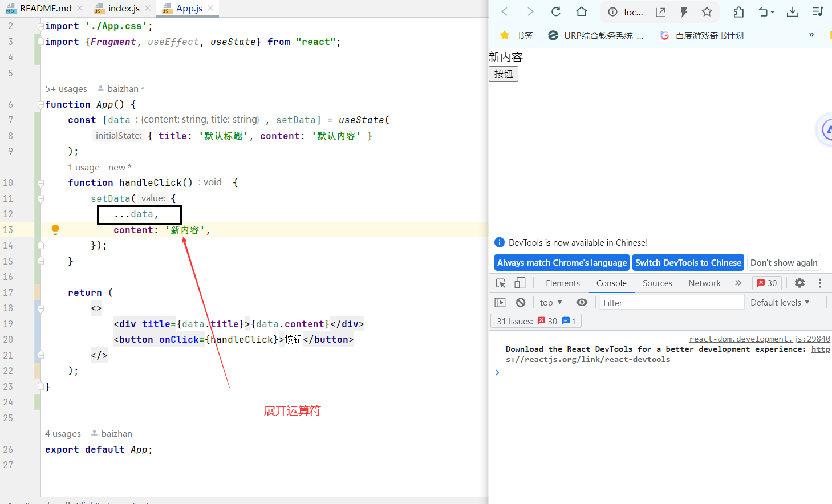Image resolution: width=832 pixels, height=504 pixels.
Task: Click the 30 errors badge
Action: click(767, 283)
